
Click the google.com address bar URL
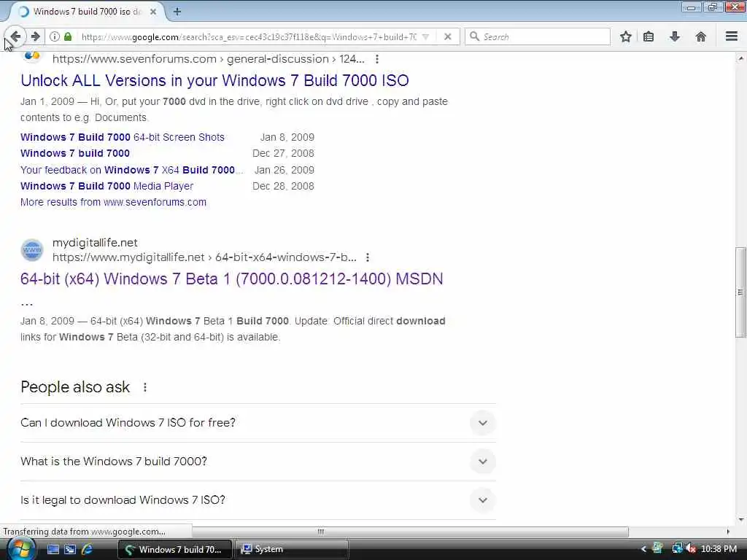[249, 36]
